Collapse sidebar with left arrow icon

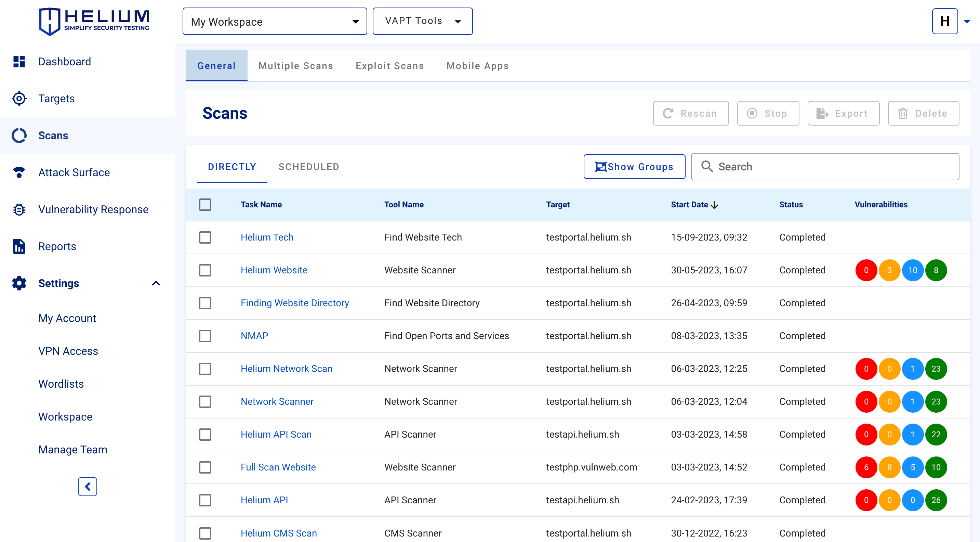pyautogui.click(x=87, y=486)
